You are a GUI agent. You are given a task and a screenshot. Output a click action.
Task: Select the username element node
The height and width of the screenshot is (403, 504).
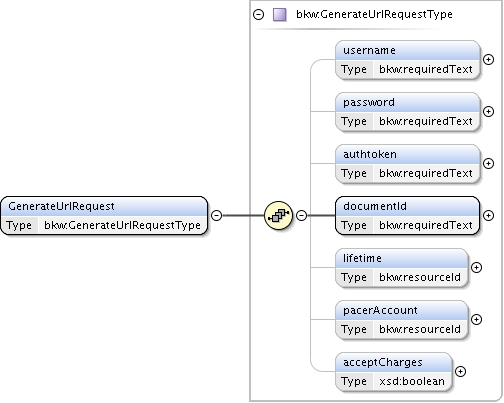pos(408,60)
